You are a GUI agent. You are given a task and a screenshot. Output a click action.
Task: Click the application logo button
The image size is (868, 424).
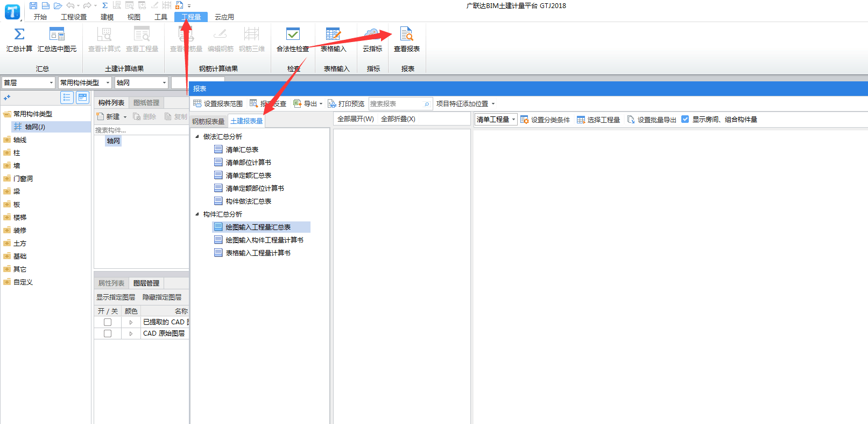pos(11,11)
